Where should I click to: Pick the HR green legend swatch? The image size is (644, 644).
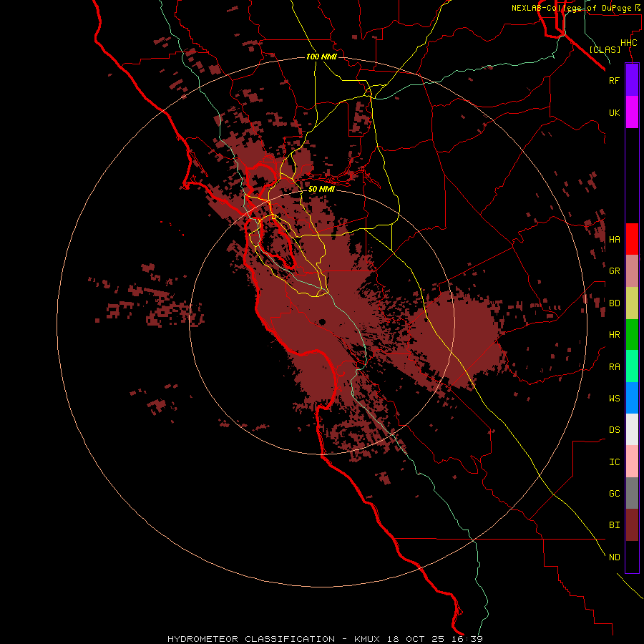point(632,335)
